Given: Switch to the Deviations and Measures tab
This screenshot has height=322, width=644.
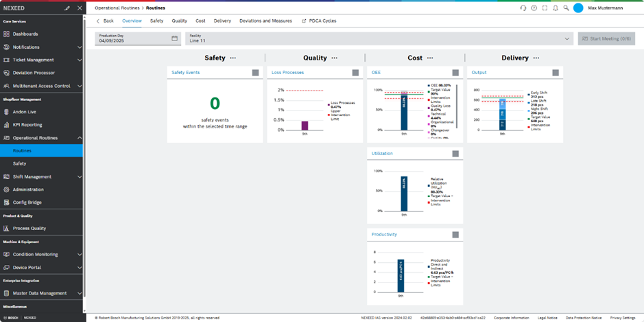Looking at the screenshot, I should click(265, 21).
